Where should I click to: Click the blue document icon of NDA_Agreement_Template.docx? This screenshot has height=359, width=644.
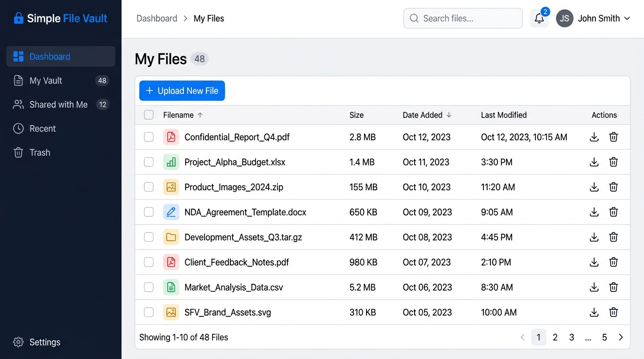171,212
